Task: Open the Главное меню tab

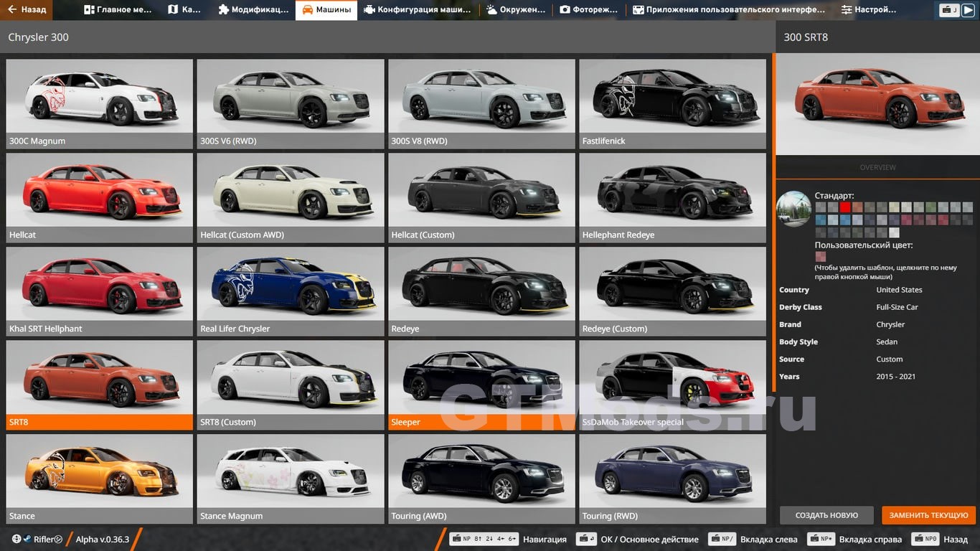Action: [118, 10]
